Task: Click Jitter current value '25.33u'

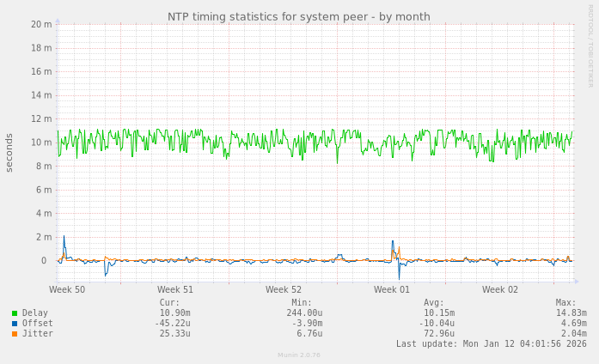Action: [x=175, y=334]
